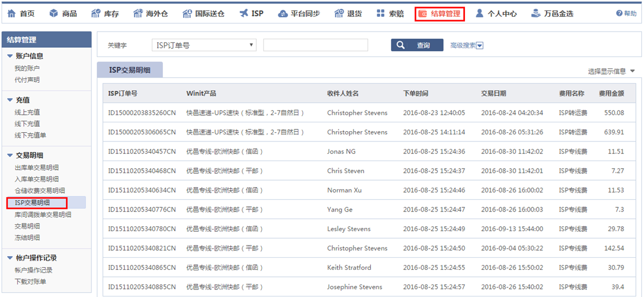Click recipient name Jonas NG
Image resolution: width=644 pixels, height=297 pixels.
coord(341,151)
